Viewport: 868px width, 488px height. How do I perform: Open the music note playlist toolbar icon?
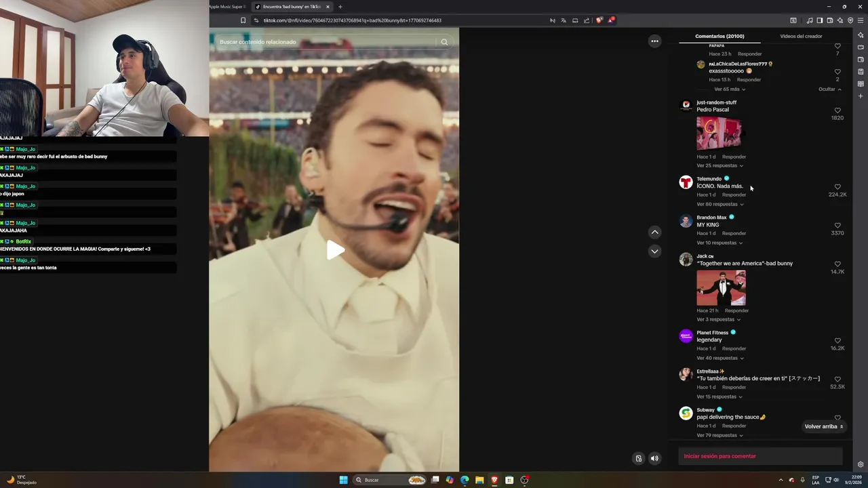tap(809, 20)
